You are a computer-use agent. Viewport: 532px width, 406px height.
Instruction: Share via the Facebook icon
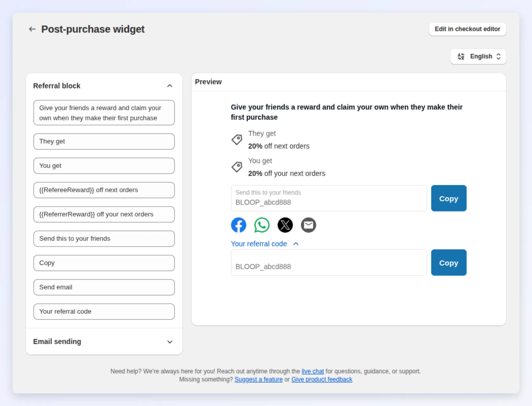[238, 225]
